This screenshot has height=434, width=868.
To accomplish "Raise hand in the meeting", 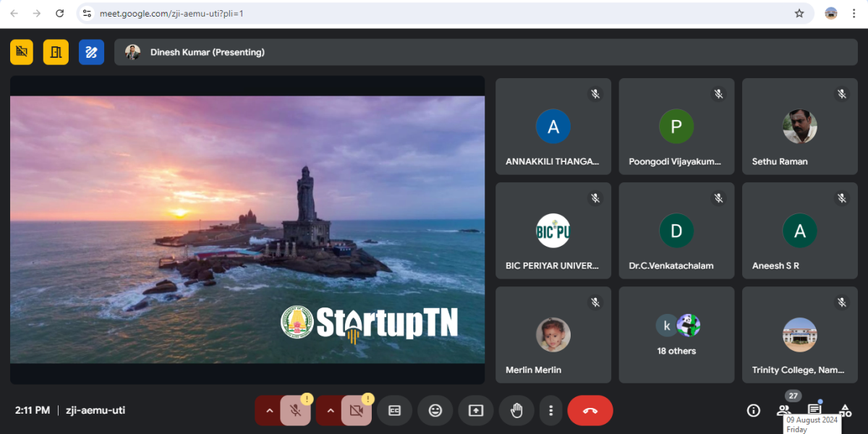I will pos(516,410).
